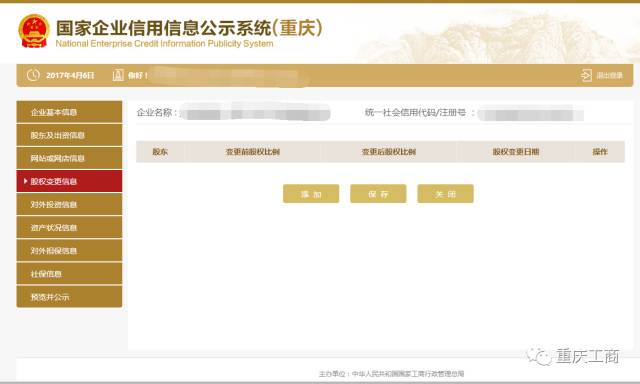
Task: Click the 统一社会信用代码/注册号 label
Action: 420,113
